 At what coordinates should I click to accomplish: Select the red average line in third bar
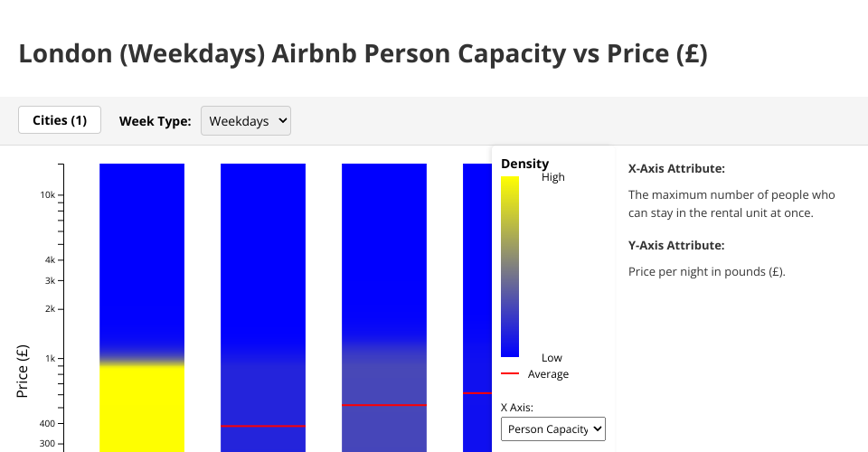click(x=383, y=406)
